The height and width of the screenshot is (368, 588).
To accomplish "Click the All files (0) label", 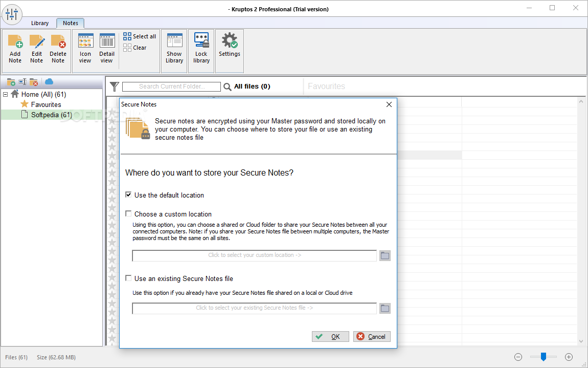I will coord(252,86).
